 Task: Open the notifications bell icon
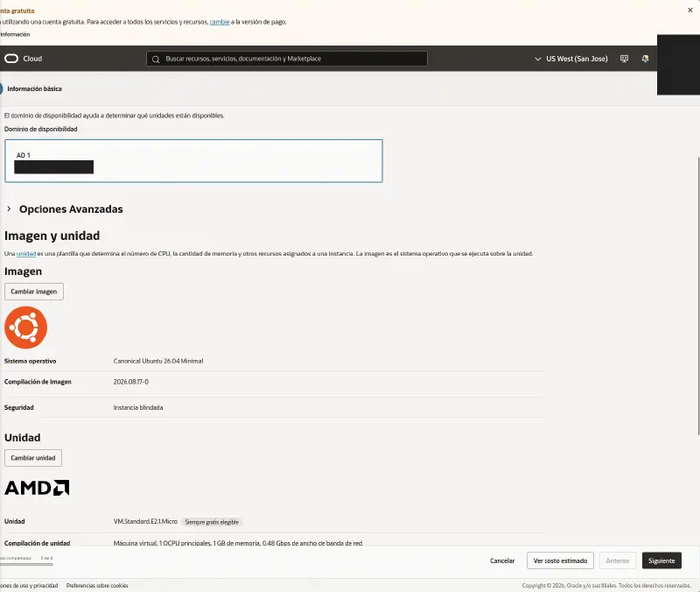(645, 59)
